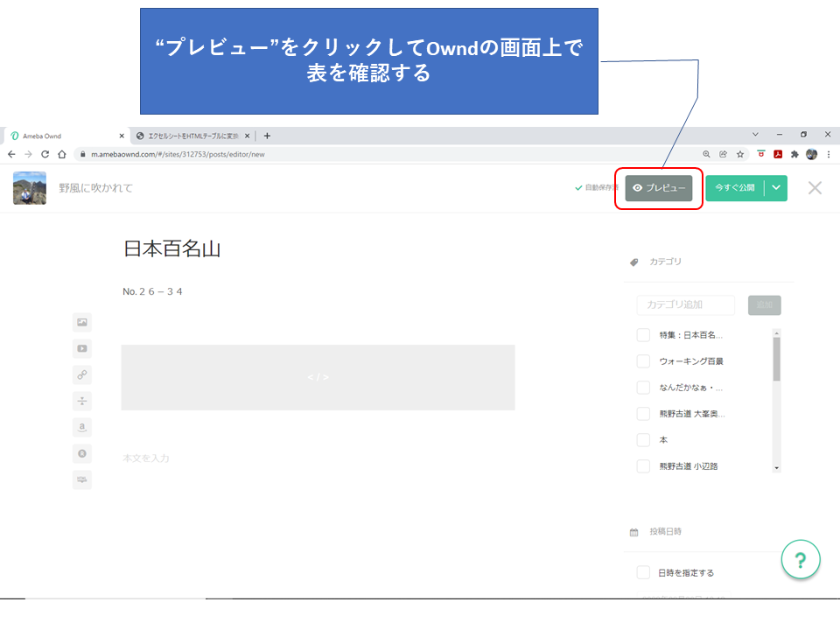Go back in the browser
Image resolution: width=840 pixels, height=630 pixels.
coord(11,154)
